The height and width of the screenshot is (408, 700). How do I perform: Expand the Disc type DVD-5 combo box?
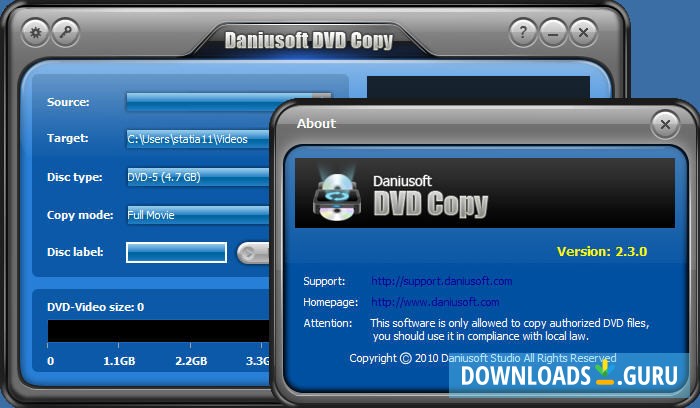pyautogui.click(x=199, y=177)
